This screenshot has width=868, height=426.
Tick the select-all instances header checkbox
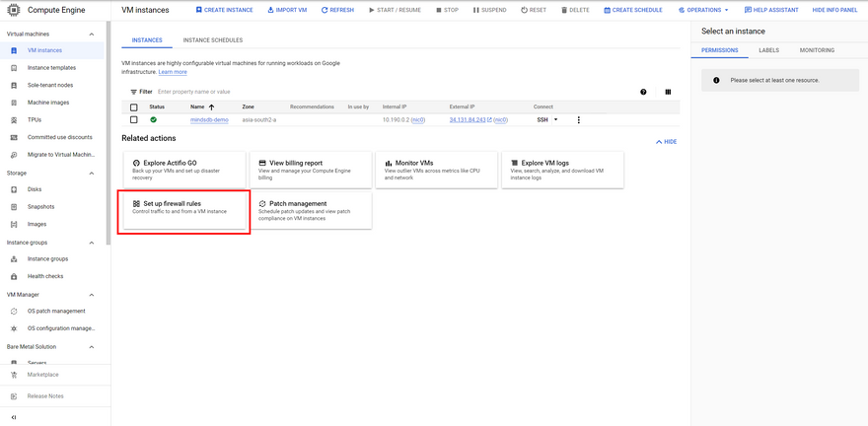coord(134,106)
